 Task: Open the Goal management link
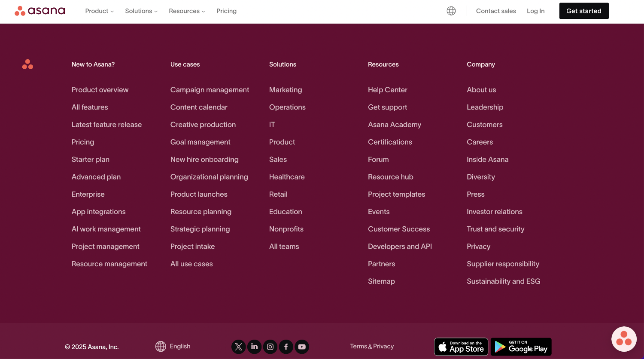[x=200, y=142]
